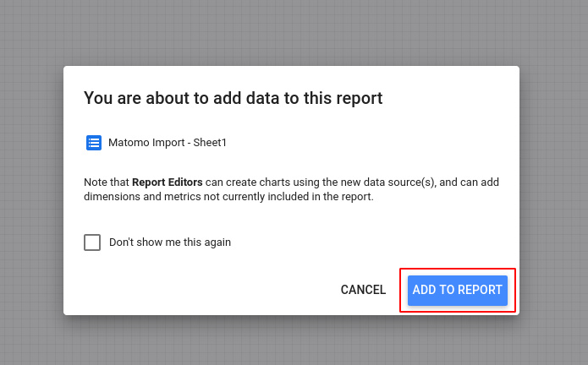Click the dimmed area left of the dialog
588x365 pixels.
[x=30, y=190]
